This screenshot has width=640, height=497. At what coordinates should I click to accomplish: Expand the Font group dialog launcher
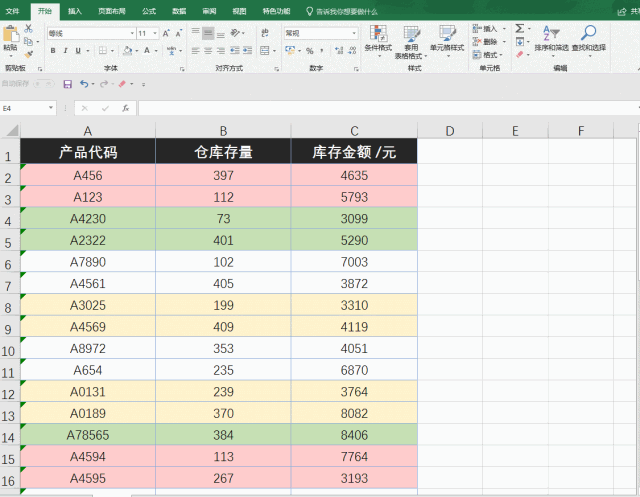click(182, 69)
